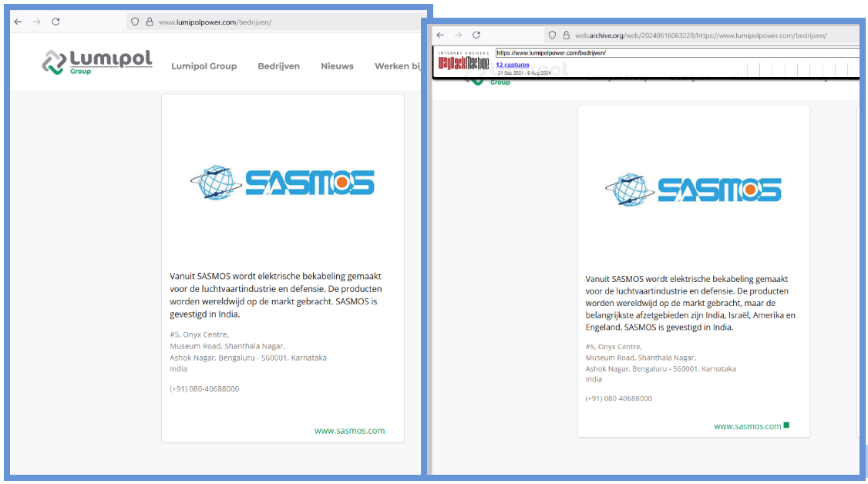Viewport: 868px width, 484px height.
Task: Click 'Vanuit SASMOS wordt' paragraph in left window
Action: pos(276,295)
